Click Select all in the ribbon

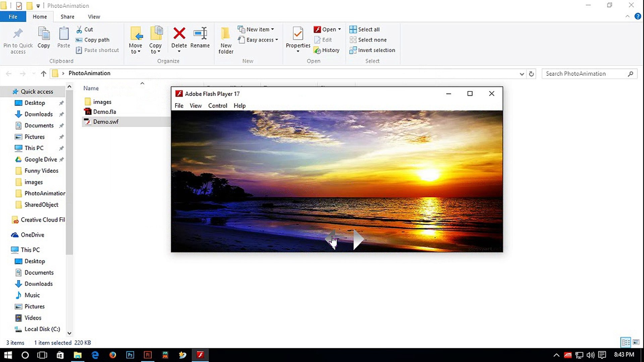[368, 29]
